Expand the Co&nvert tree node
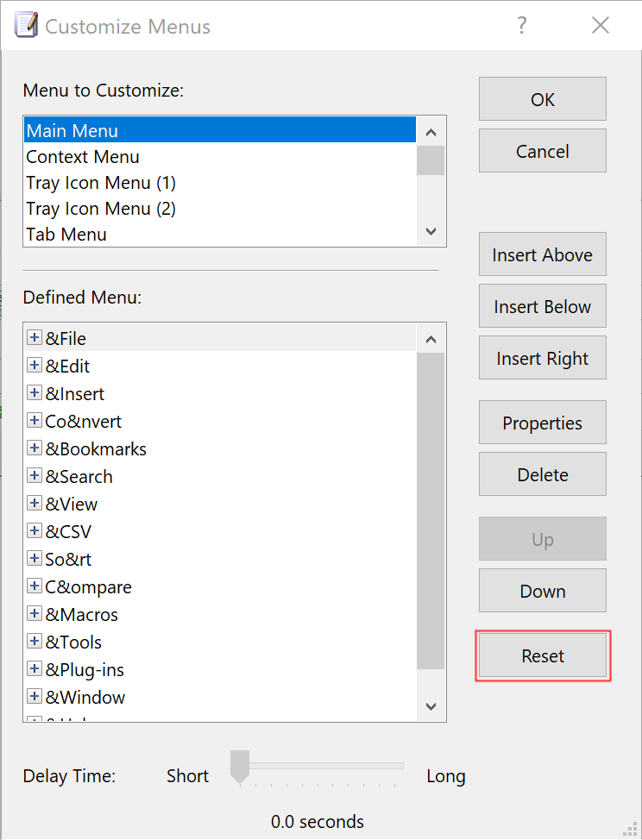Viewport: 642px width, 840px height. 35,421
